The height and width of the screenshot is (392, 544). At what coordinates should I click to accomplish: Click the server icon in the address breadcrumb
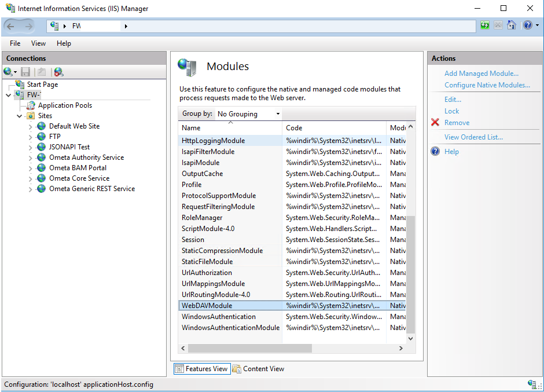tap(54, 25)
